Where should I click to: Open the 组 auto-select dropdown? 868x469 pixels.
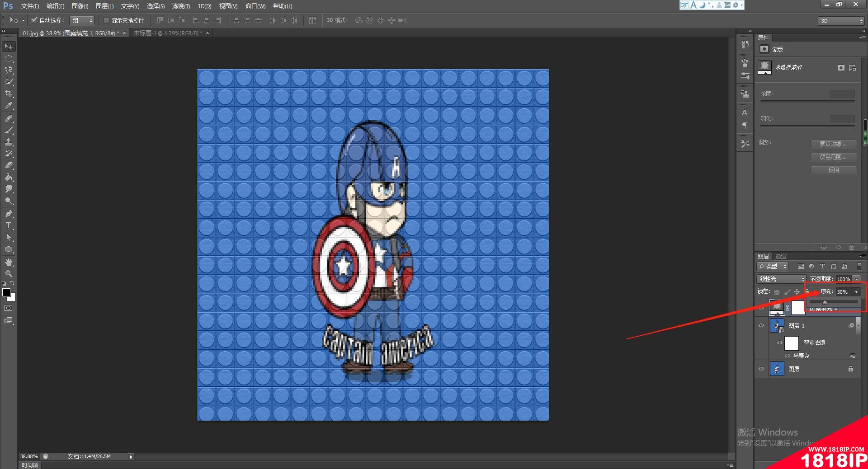click(82, 20)
